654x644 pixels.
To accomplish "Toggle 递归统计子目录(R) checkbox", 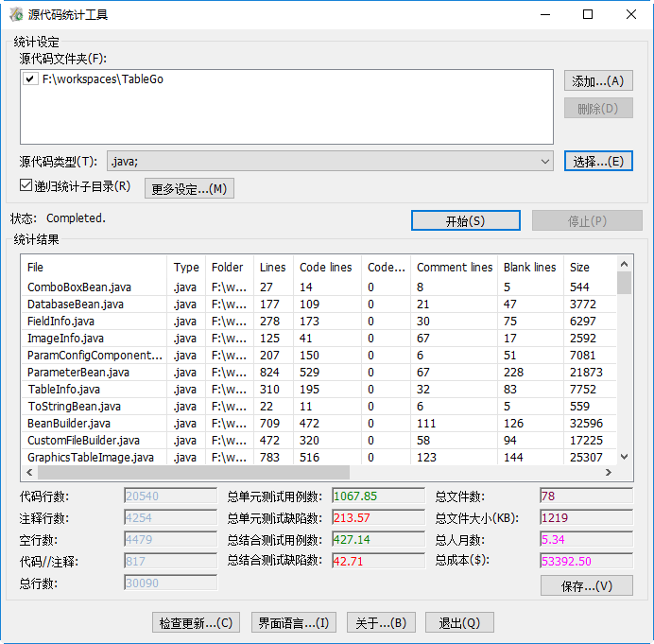I will point(26,185).
